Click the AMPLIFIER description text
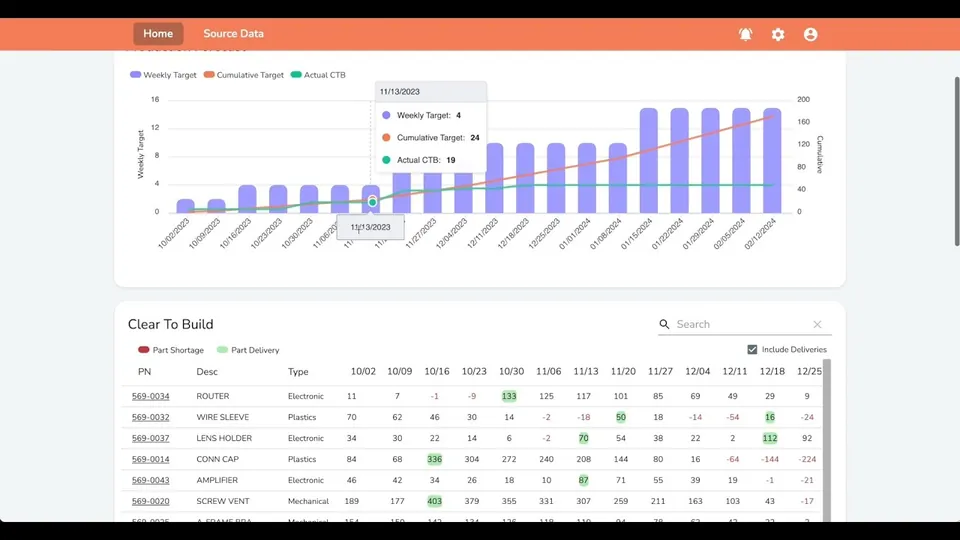The width and height of the screenshot is (960, 540). click(x=217, y=480)
